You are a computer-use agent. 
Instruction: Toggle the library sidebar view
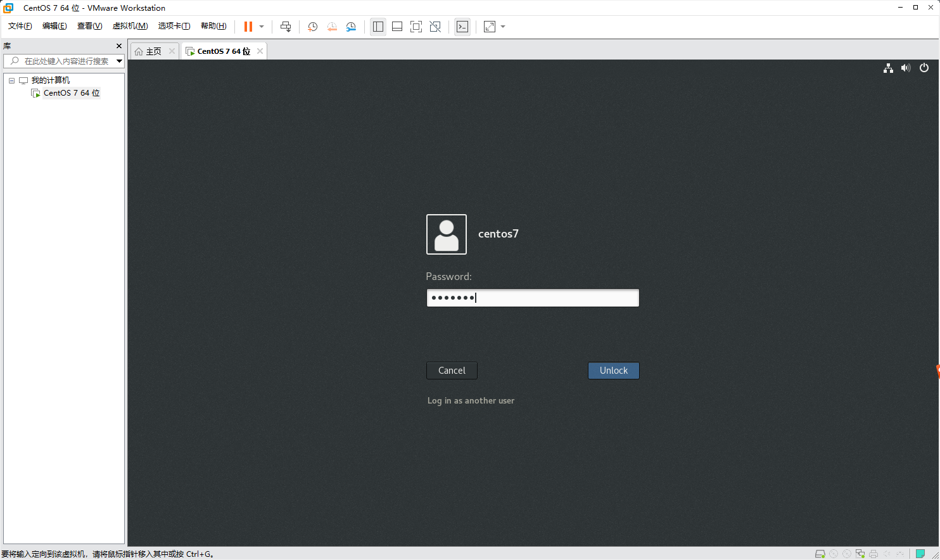(x=378, y=27)
